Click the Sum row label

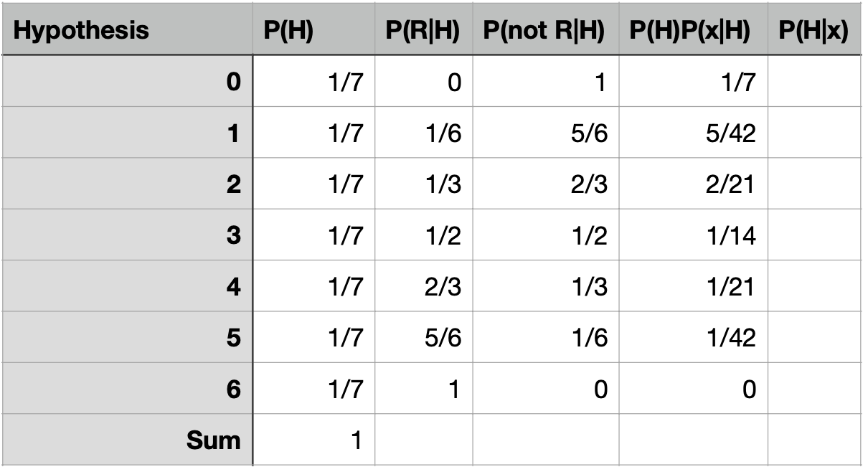126,439
